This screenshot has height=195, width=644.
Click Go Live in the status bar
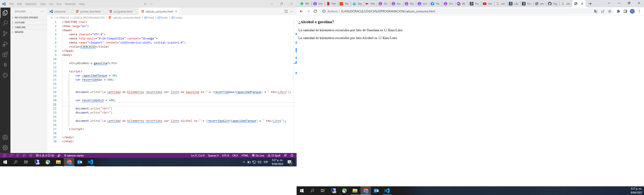tap(258, 155)
